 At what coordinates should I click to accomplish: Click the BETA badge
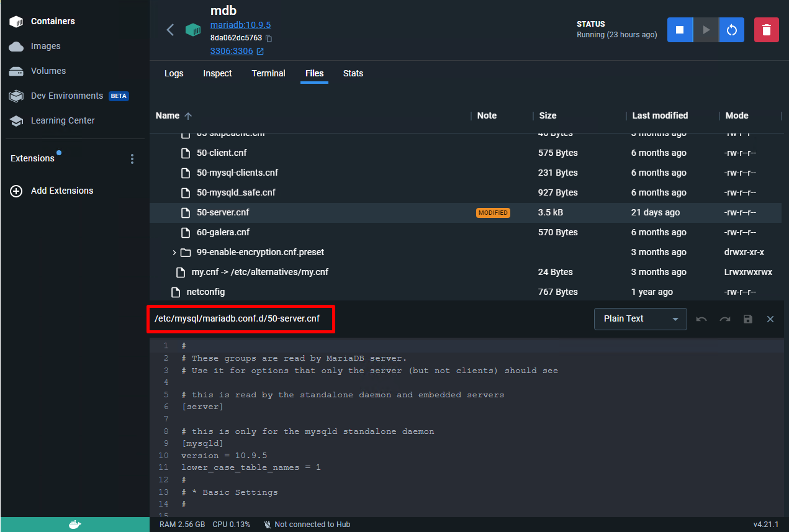coord(119,96)
